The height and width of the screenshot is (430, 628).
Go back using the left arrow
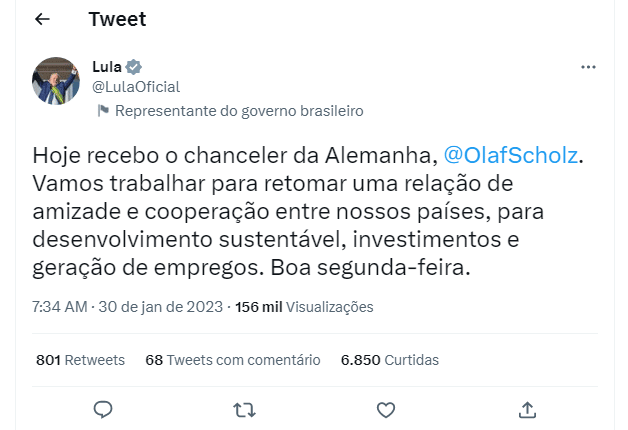click(42, 19)
